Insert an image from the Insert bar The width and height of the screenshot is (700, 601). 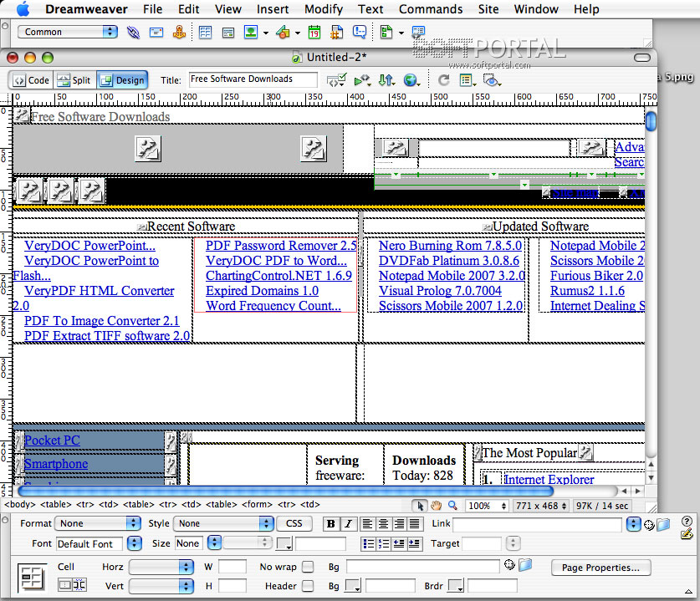(251, 32)
